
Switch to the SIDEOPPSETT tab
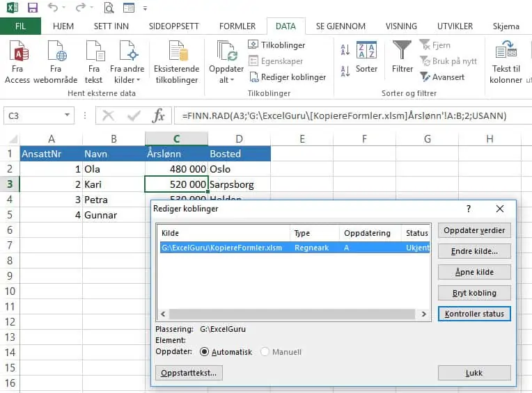(173, 26)
